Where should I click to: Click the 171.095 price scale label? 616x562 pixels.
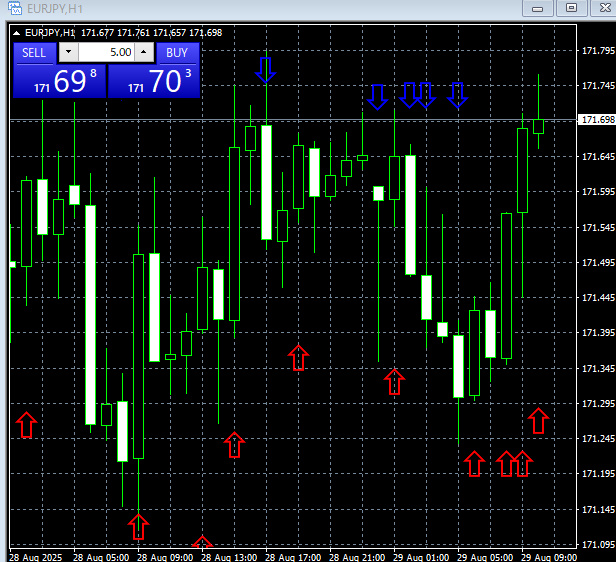coord(598,545)
